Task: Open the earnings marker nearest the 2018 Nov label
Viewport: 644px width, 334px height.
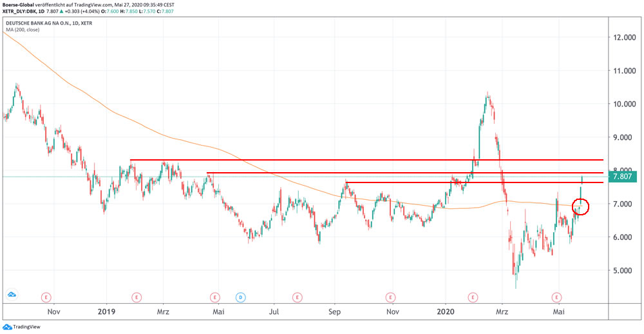Action: (x=47, y=297)
